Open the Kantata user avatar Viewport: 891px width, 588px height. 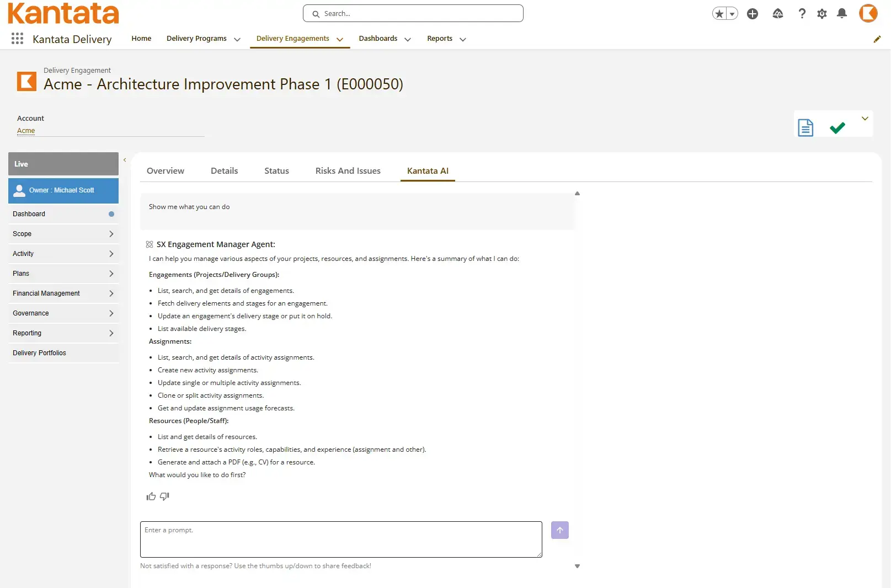pos(868,14)
